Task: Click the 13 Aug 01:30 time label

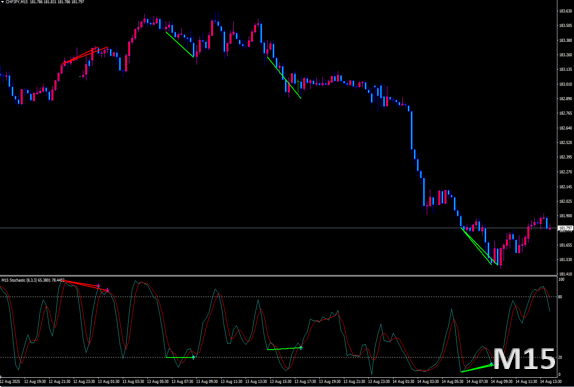Action: pos(109,381)
